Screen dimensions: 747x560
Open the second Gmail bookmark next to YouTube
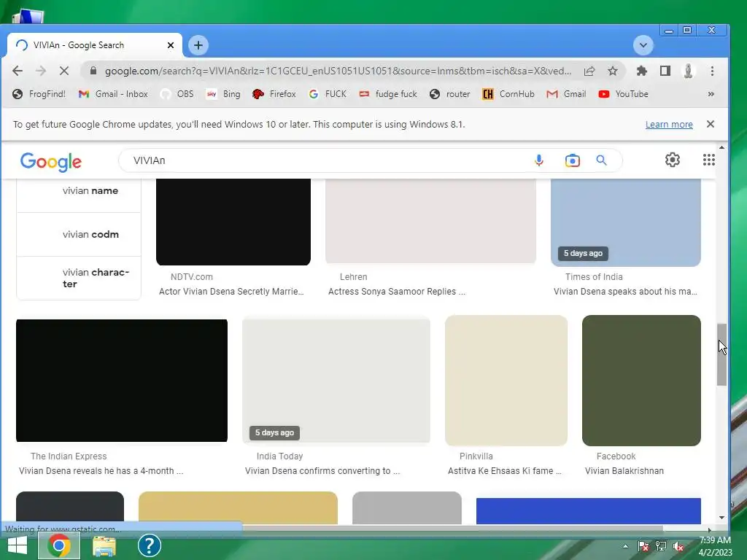tap(566, 94)
